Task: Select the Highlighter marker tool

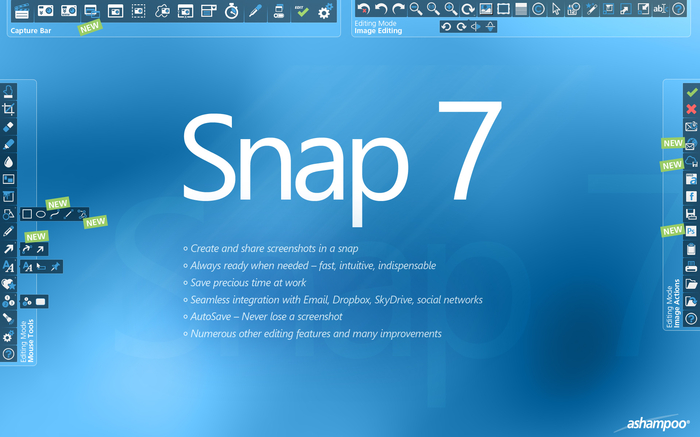Action: pyautogui.click(x=8, y=144)
